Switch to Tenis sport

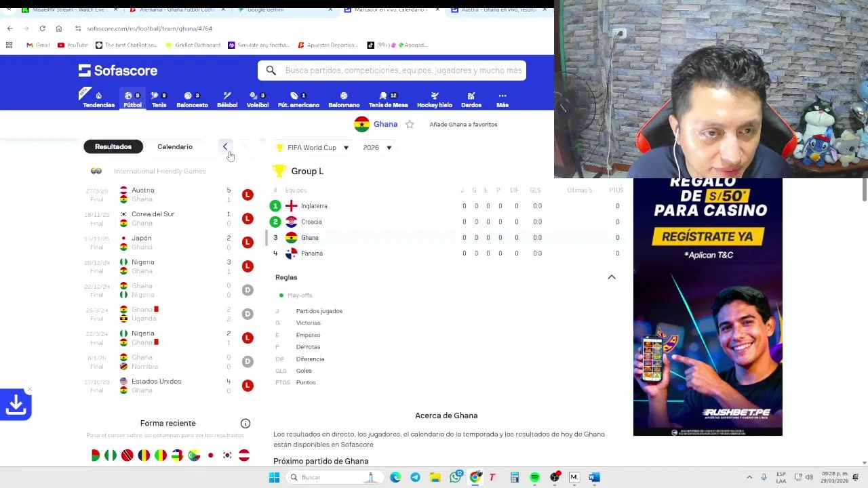(159, 100)
